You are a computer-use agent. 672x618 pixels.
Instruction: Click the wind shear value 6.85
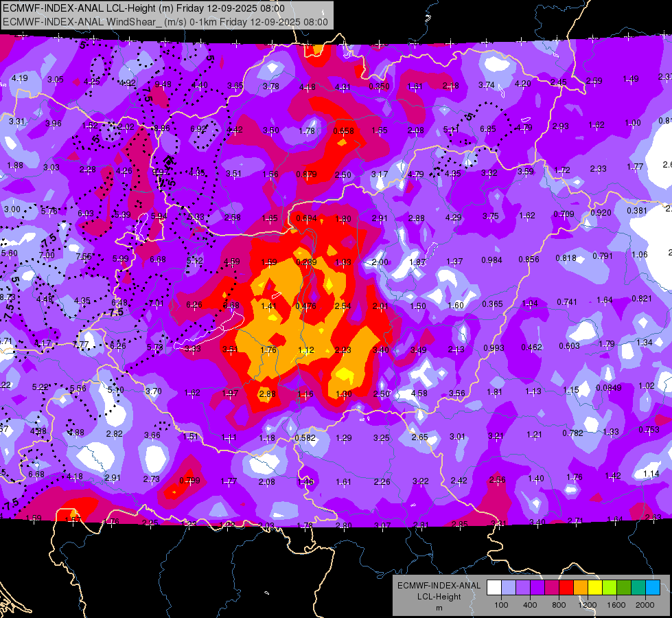coord(488,128)
